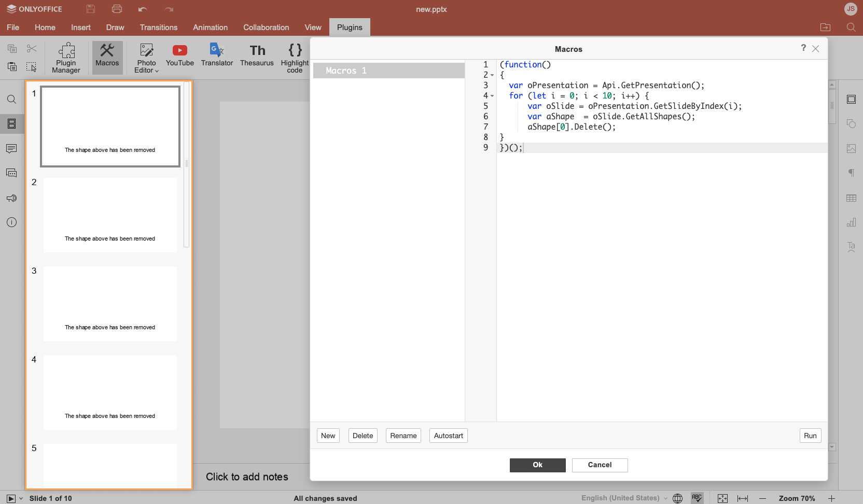
Task: Collapse code fold at line 2
Action: (x=492, y=75)
